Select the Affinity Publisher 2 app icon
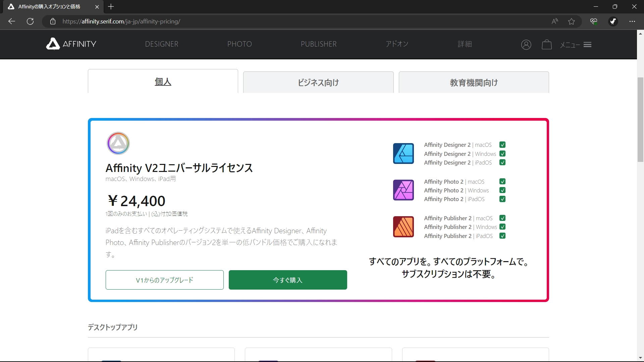This screenshot has height=362, width=644. 403,227
